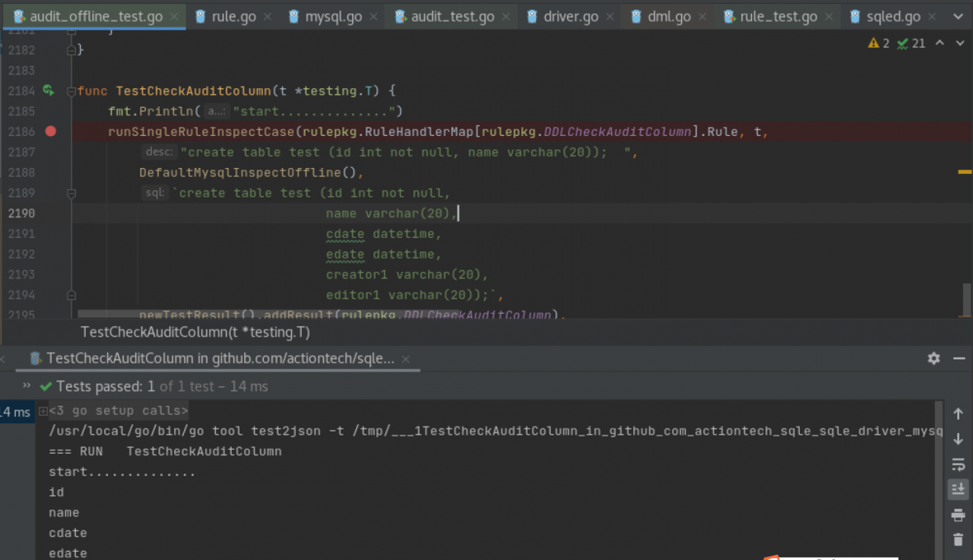Click the editor vertical scrollbar thumb
This screenshot has height=560, width=973.
pos(967,299)
